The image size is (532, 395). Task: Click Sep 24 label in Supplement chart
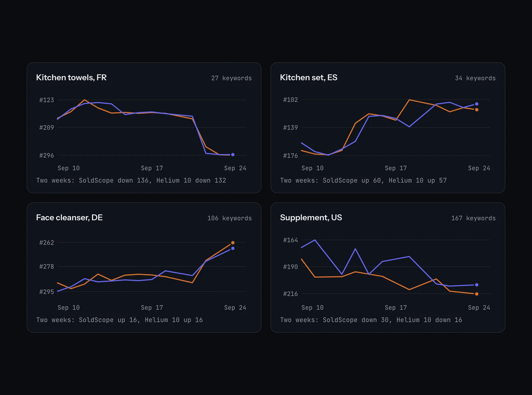479,308
